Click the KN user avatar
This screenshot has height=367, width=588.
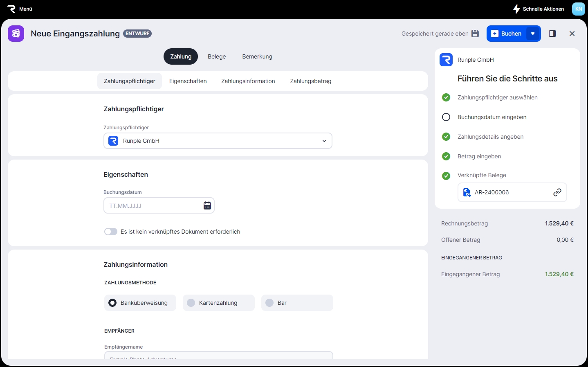578,9
